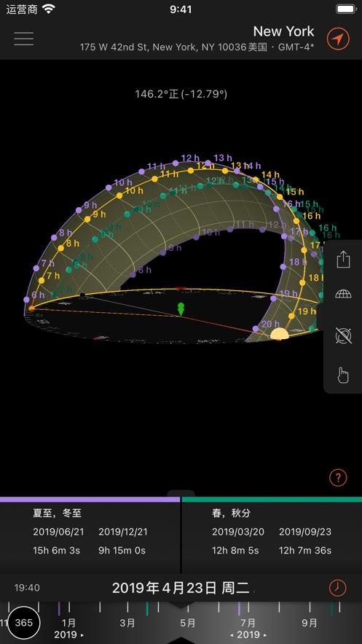Image resolution: width=362 pixels, height=644 pixels.
Task: Open the hamburger menu
Action: 24,38
